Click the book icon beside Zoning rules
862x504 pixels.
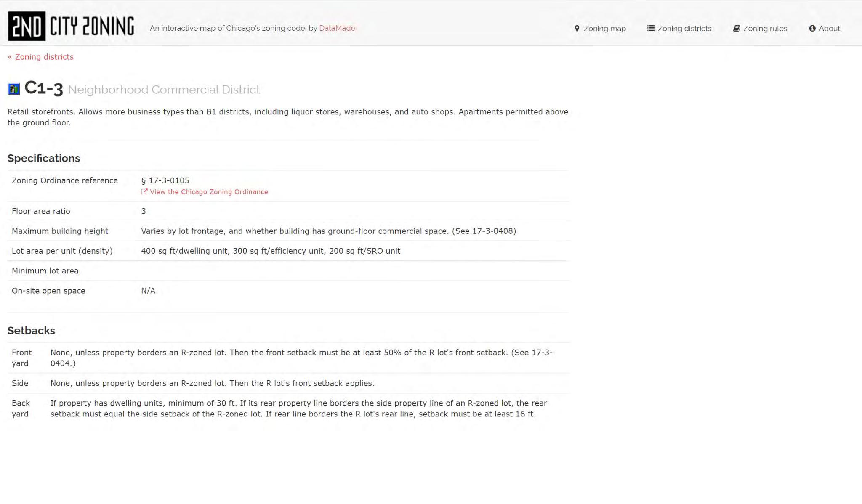(x=736, y=29)
